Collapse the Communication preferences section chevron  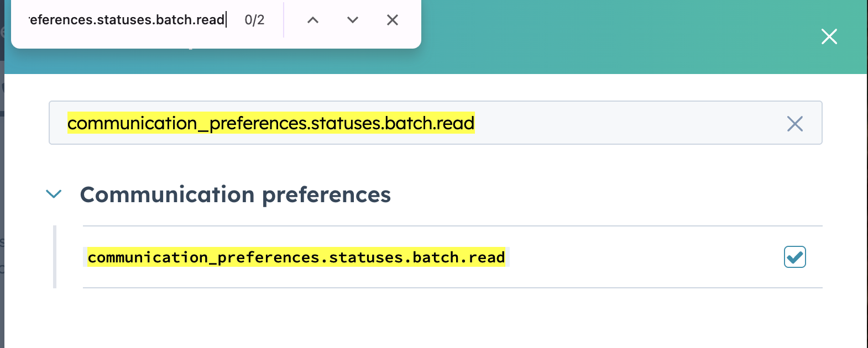tap(54, 194)
